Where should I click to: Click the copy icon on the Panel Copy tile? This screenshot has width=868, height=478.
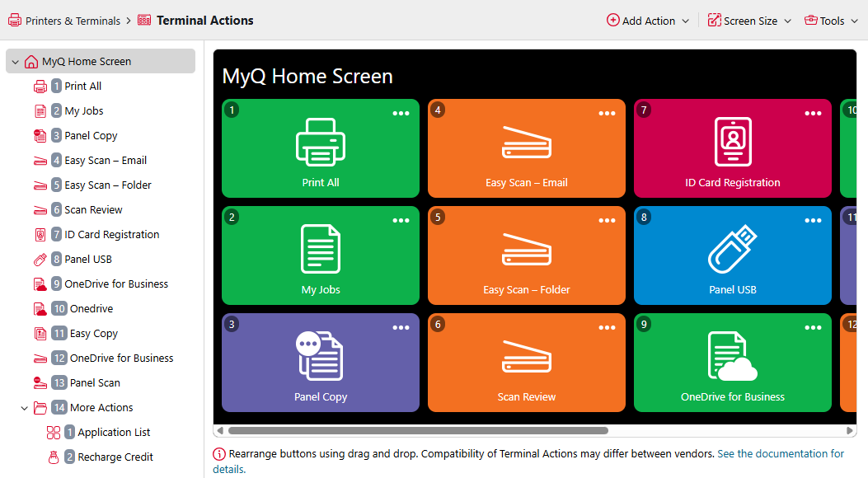319,356
